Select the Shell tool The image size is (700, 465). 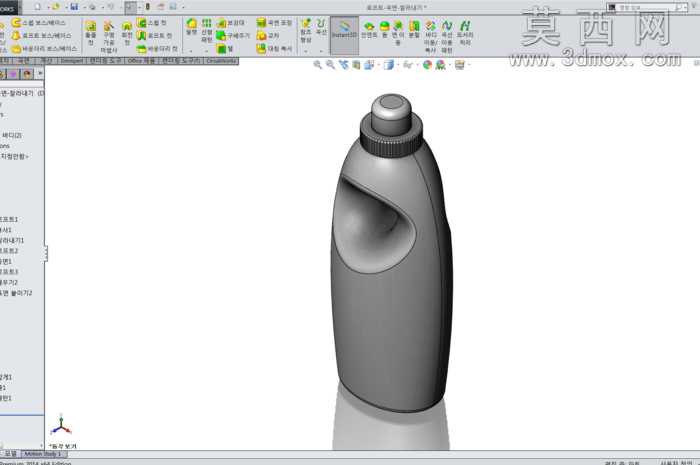[225, 48]
